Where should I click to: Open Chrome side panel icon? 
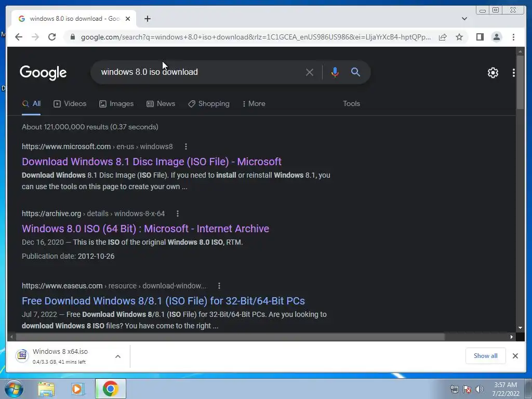point(480,37)
